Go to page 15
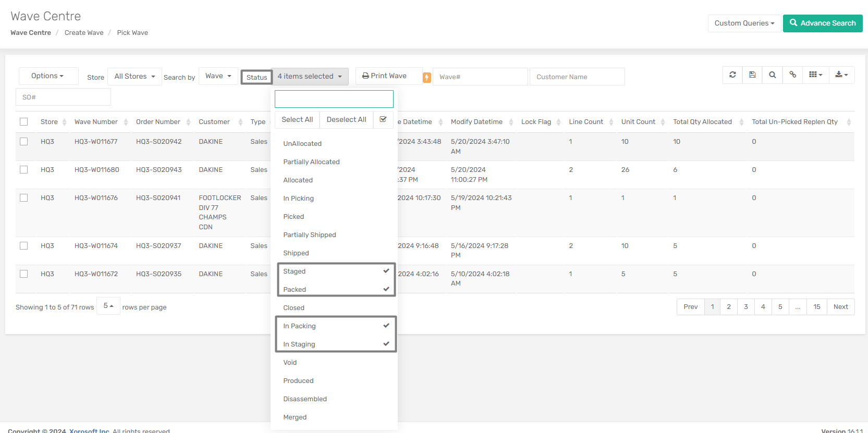The height and width of the screenshot is (433, 868). (817, 306)
